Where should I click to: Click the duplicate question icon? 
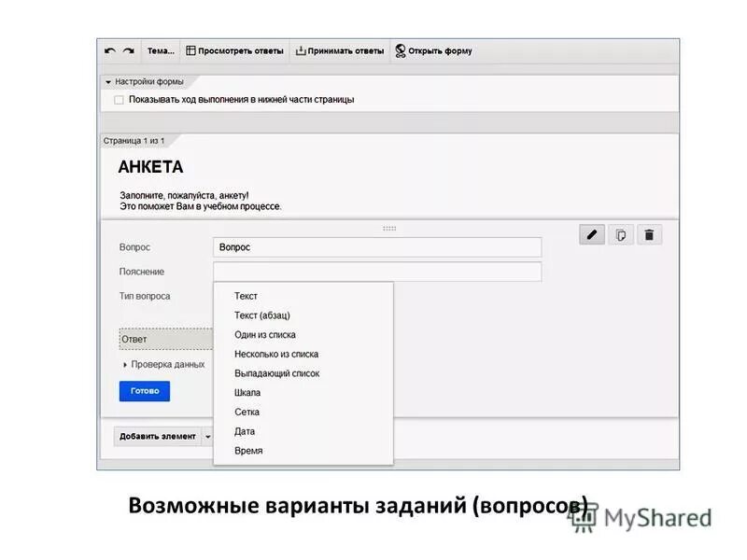click(x=621, y=235)
